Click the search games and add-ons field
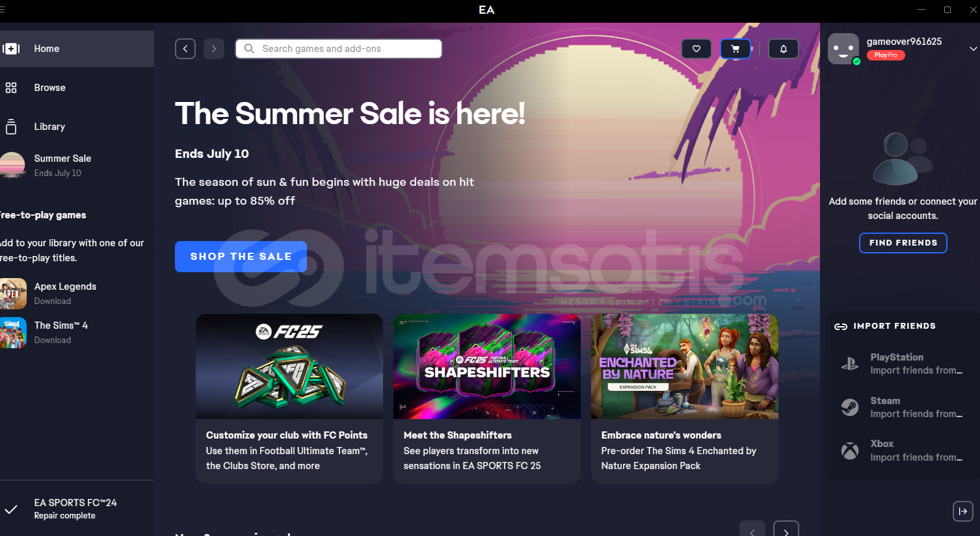This screenshot has width=980, height=536. point(339,49)
